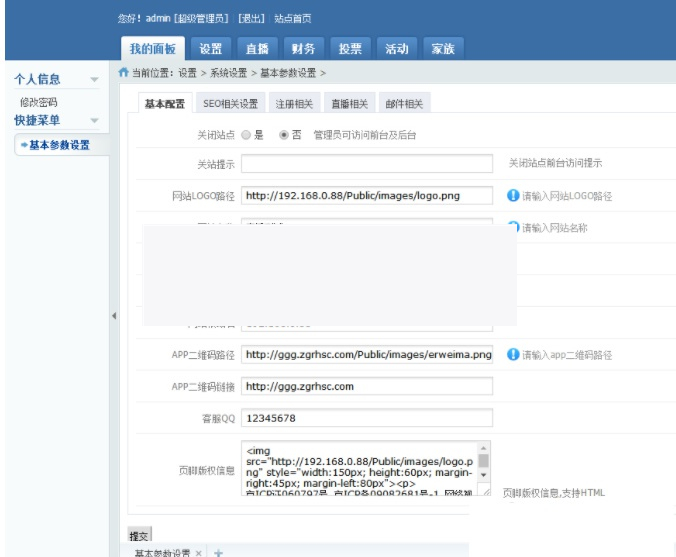
Task: Click up arrow of 页脚版权信息 scrollbar
Action: pyautogui.click(x=484, y=449)
